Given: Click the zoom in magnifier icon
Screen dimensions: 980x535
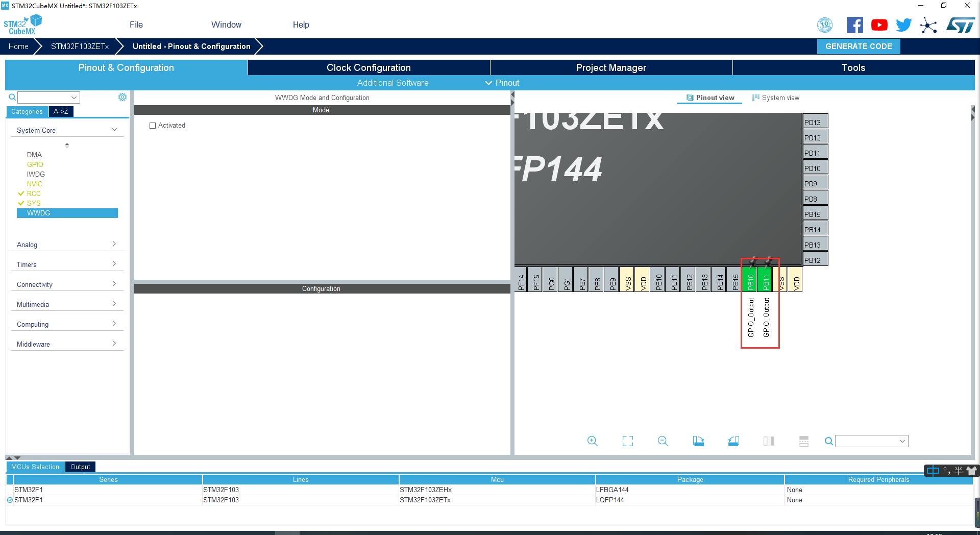Looking at the screenshot, I should (592, 441).
